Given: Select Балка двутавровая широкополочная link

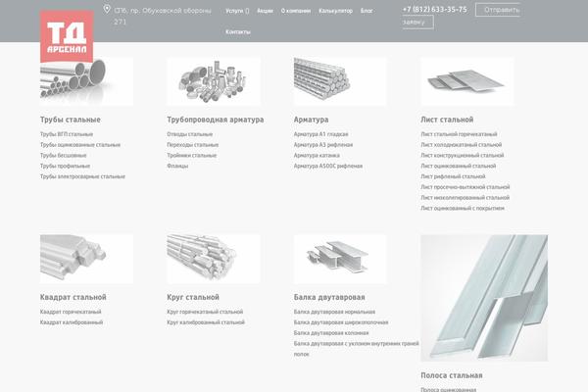Looking at the screenshot, I should pos(341,322).
